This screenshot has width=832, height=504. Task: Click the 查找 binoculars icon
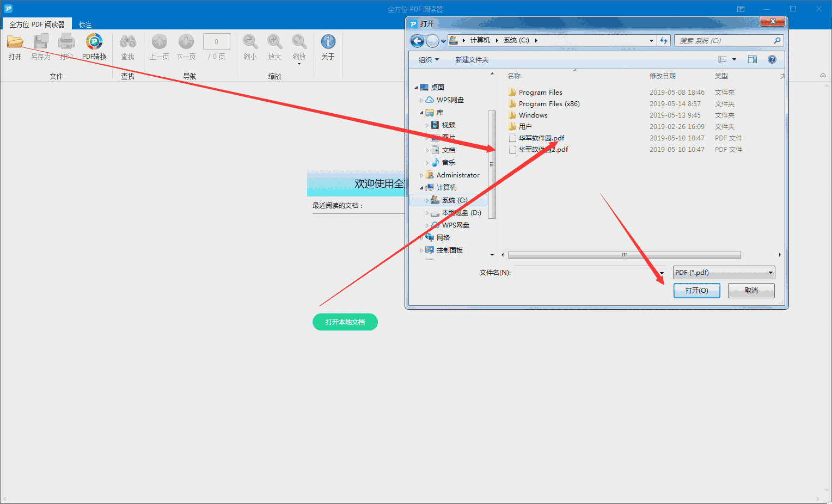(x=128, y=42)
